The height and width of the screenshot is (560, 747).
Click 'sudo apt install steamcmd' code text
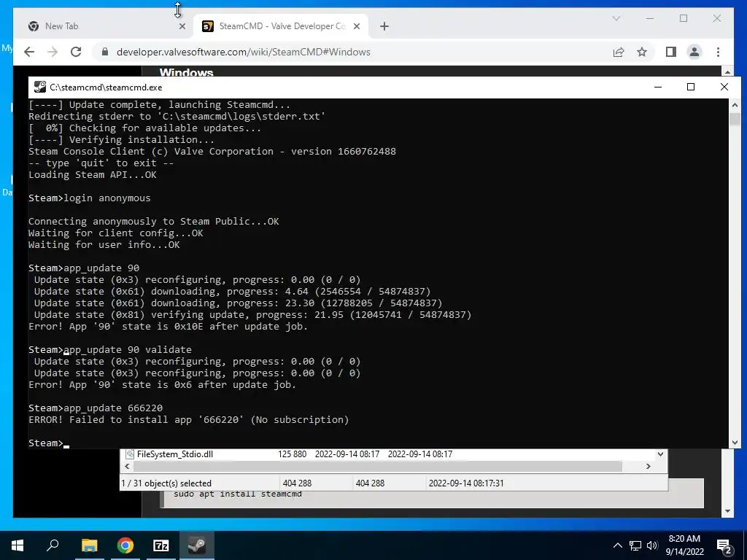[x=238, y=494]
